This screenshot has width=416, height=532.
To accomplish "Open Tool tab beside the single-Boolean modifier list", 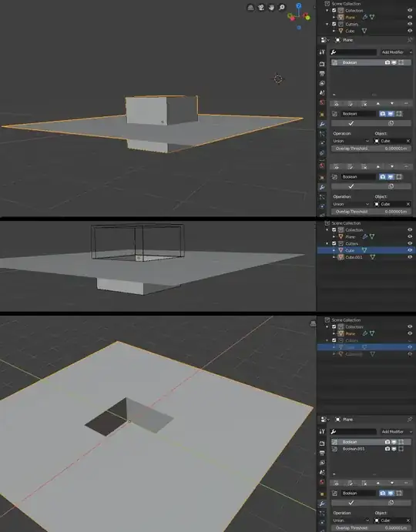I will coord(322,52).
